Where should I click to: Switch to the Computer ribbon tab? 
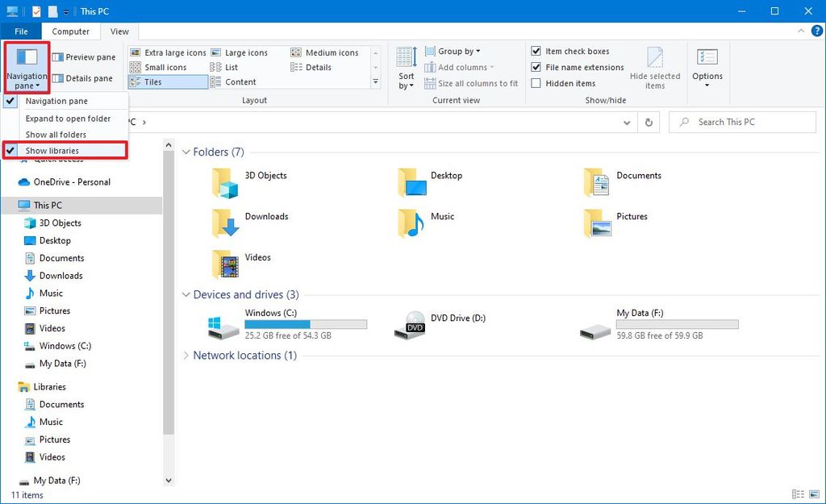[71, 31]
